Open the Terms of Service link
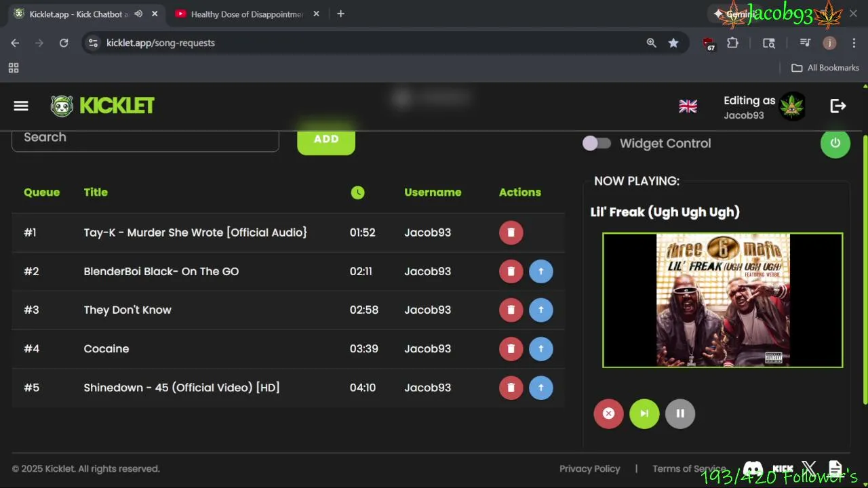The width and height of the screenshot is (868, 488). point(689,469)
